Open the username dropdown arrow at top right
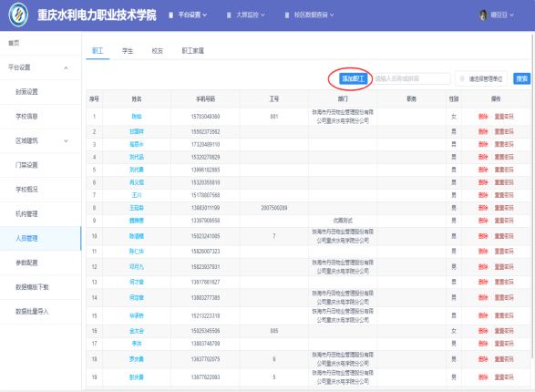This screenshot has width=535, height=392. tap(512, 15)
